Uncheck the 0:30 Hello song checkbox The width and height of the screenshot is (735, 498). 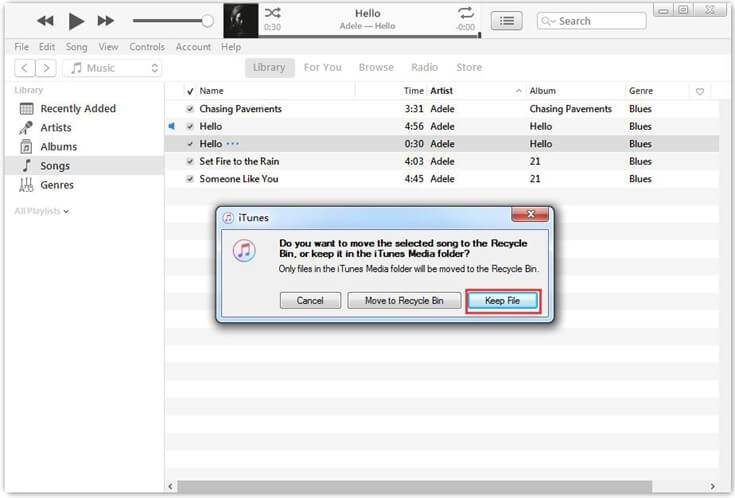(190, 144)
